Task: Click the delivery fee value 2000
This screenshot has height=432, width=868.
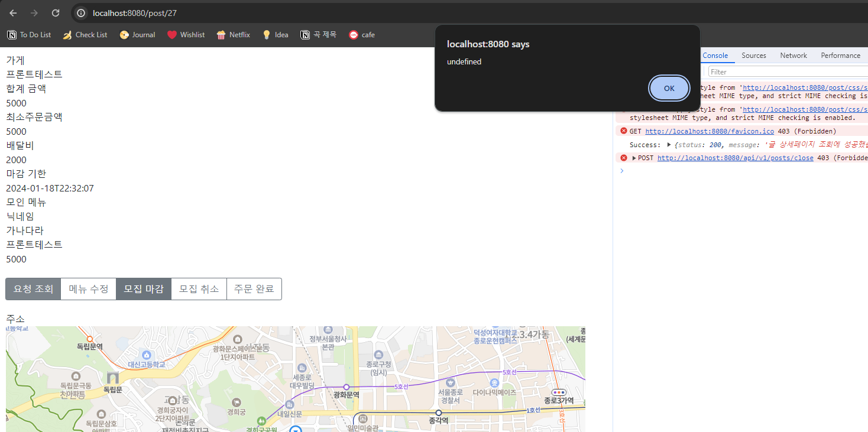Action: click(x=17, y=160)
